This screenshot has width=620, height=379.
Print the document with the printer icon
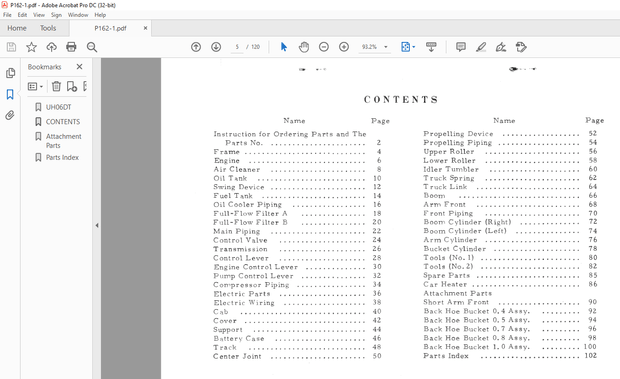(x=71, y=47)
